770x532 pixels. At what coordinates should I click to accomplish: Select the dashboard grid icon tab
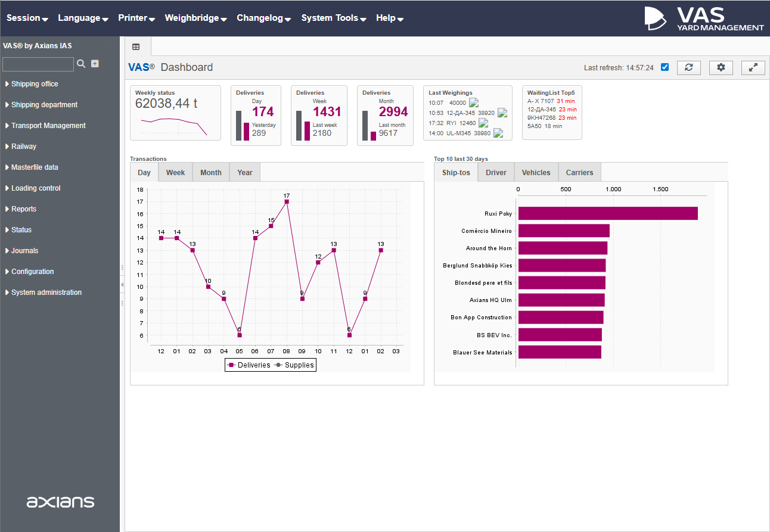point(136,46)
